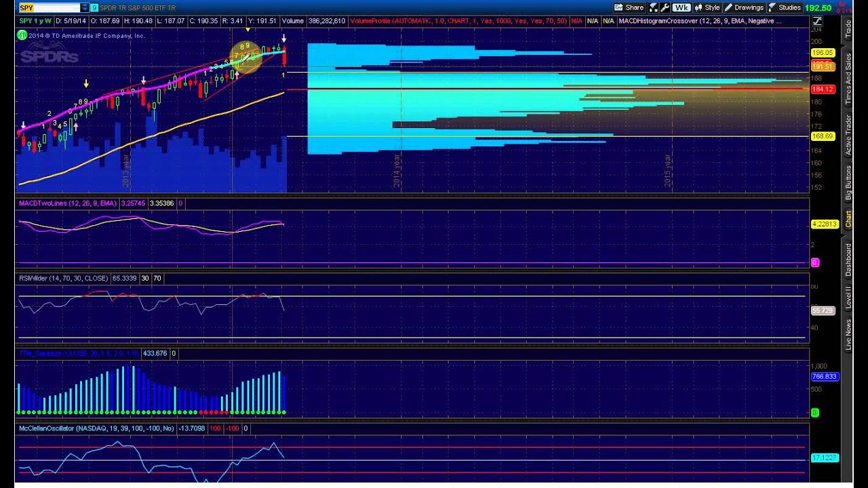
Task: Open the Level II side tab
Action: tap(848, 298)
